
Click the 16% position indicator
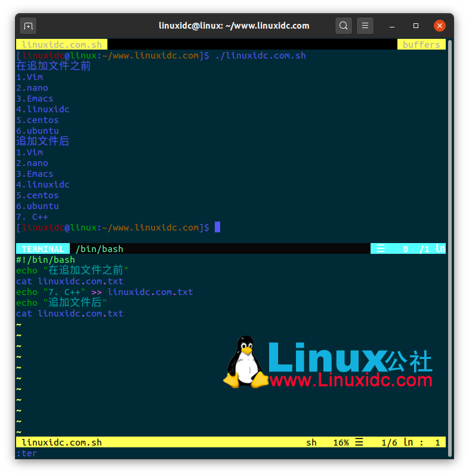[341, 443]
